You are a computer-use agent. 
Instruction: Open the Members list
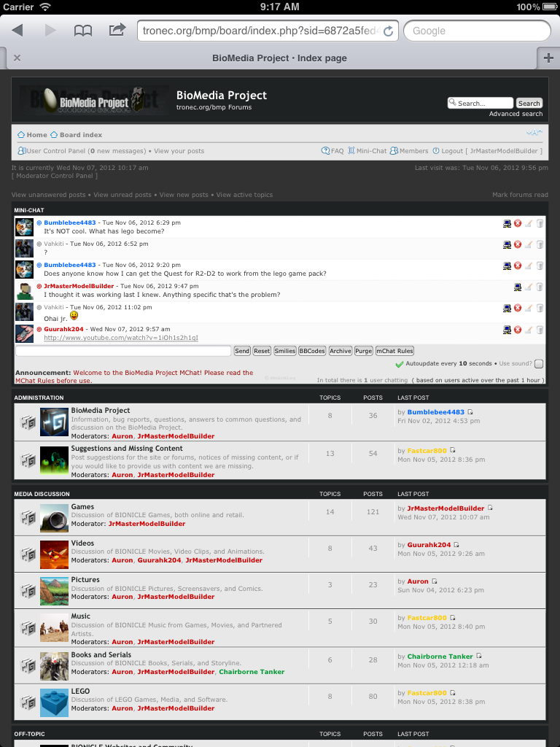point(409,151)
